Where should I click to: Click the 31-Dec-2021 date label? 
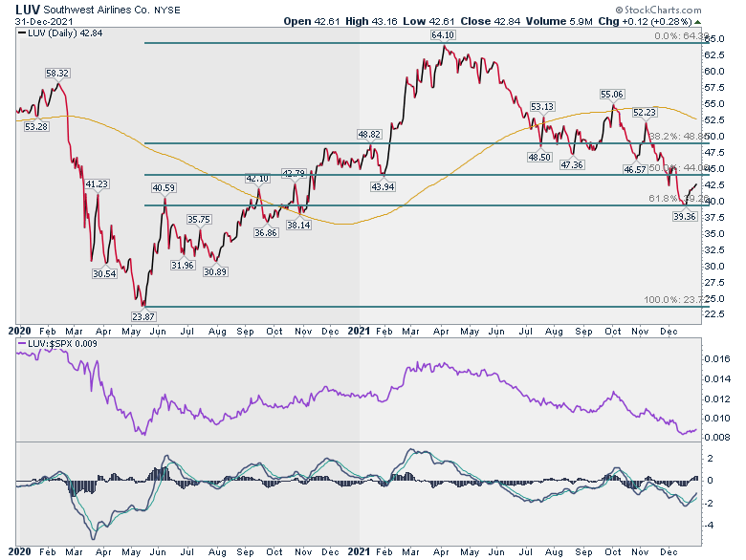(x=44, y=21)
